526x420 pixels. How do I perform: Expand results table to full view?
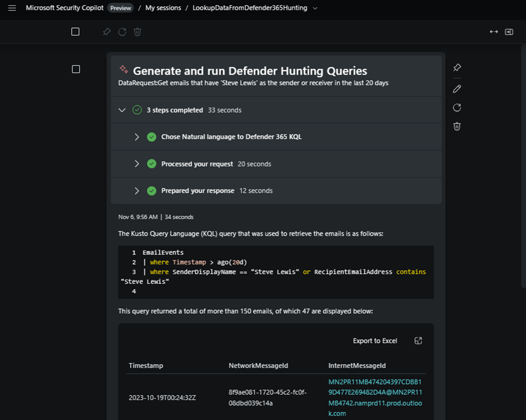pyautogui.click(x=418, y=341)
